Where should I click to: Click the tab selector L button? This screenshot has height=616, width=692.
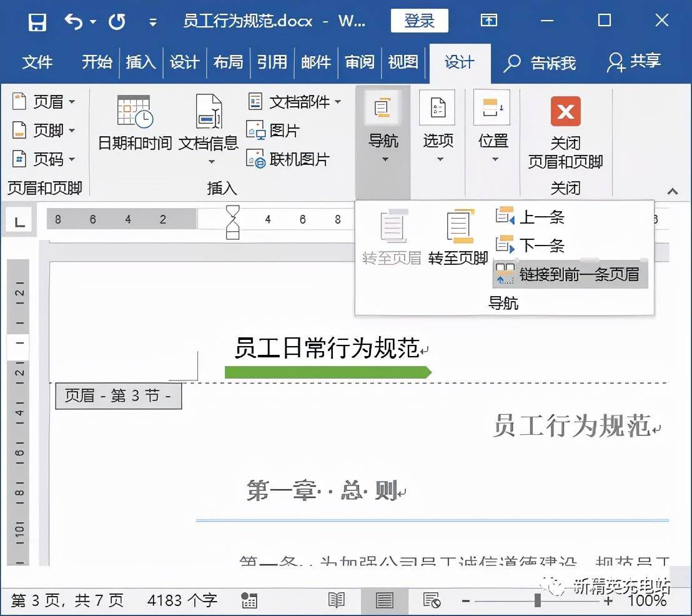pyautogui.click(x=19, y=221)
